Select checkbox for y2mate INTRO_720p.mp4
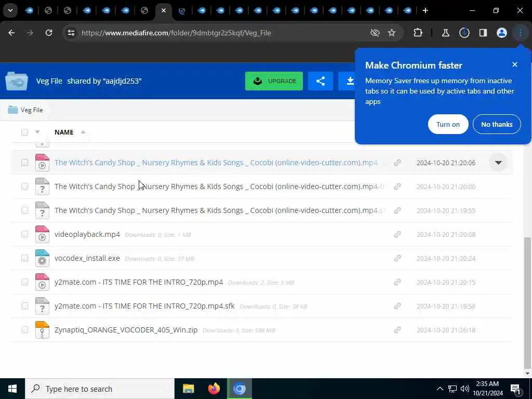Screen dimensions: 532x399 pyautogui.click(x=25, y=282)
